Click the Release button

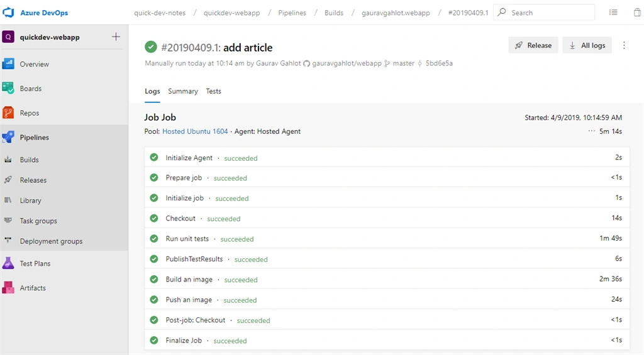pos(533,45)
